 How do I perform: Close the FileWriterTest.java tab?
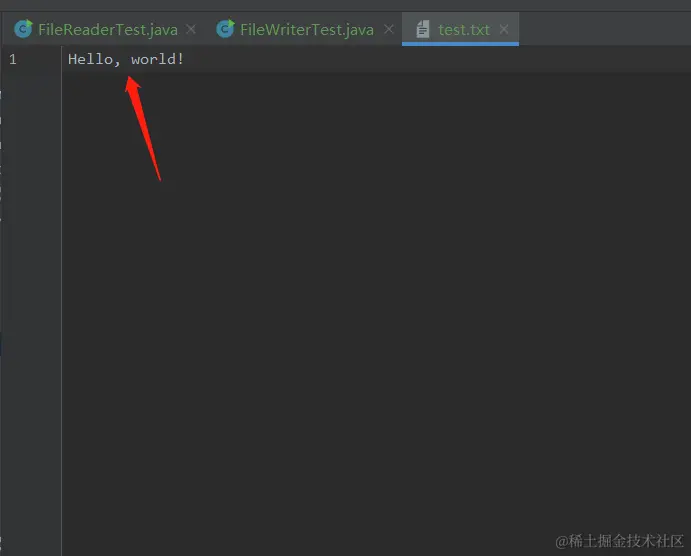point(389,30)
